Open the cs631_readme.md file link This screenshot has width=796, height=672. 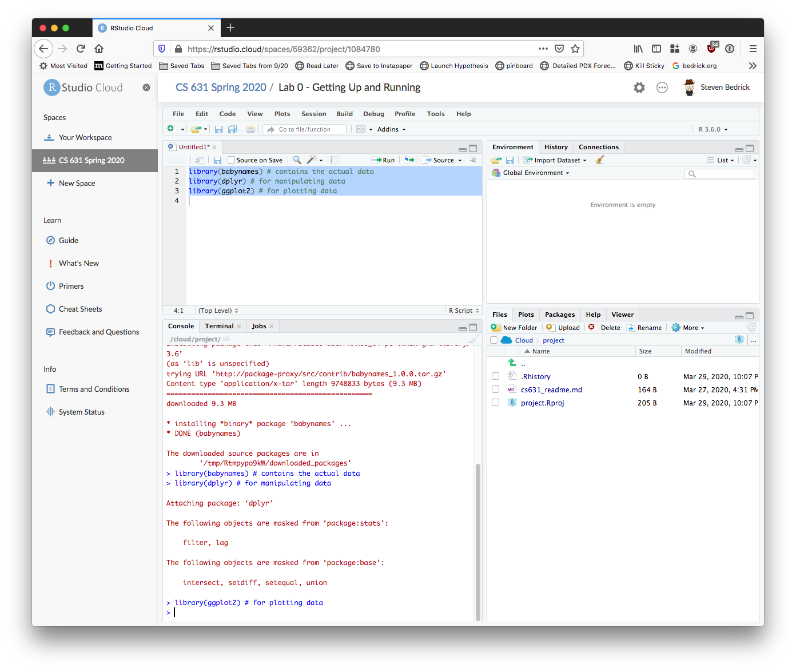coord(551,390)
